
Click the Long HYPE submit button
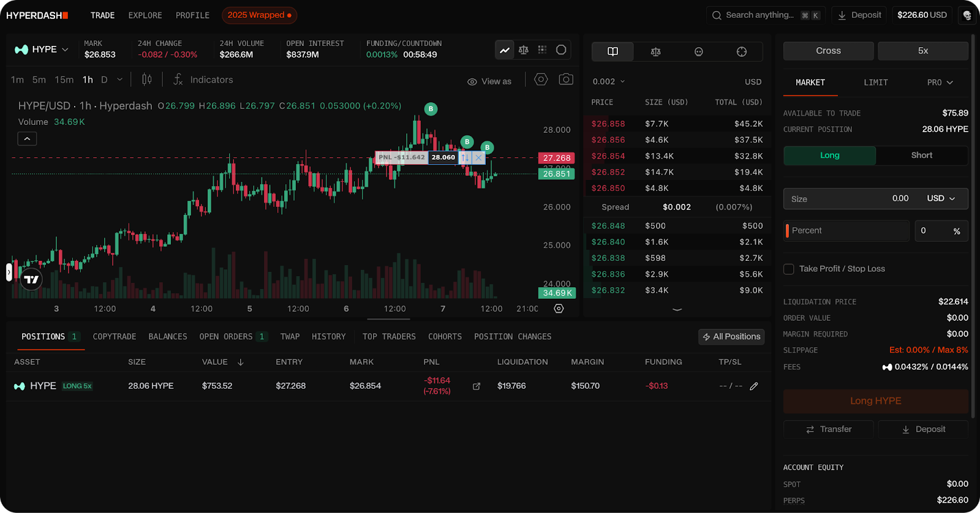(876, 401)
